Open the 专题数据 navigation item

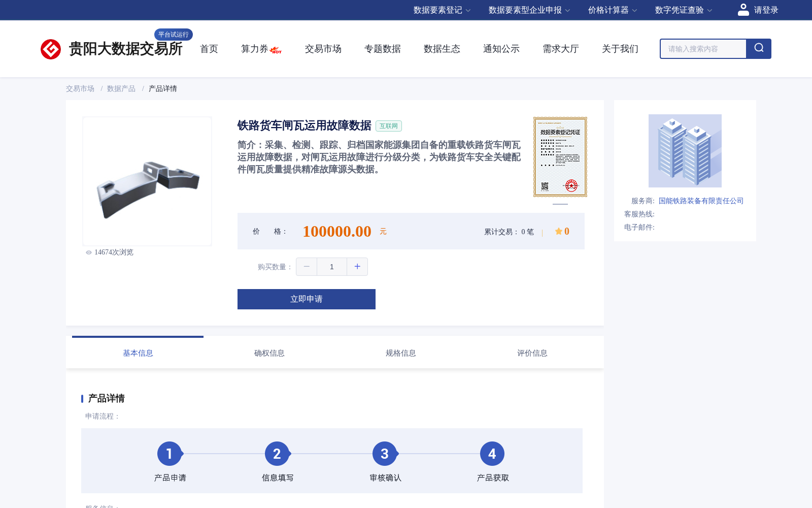[x=383, y=49]
